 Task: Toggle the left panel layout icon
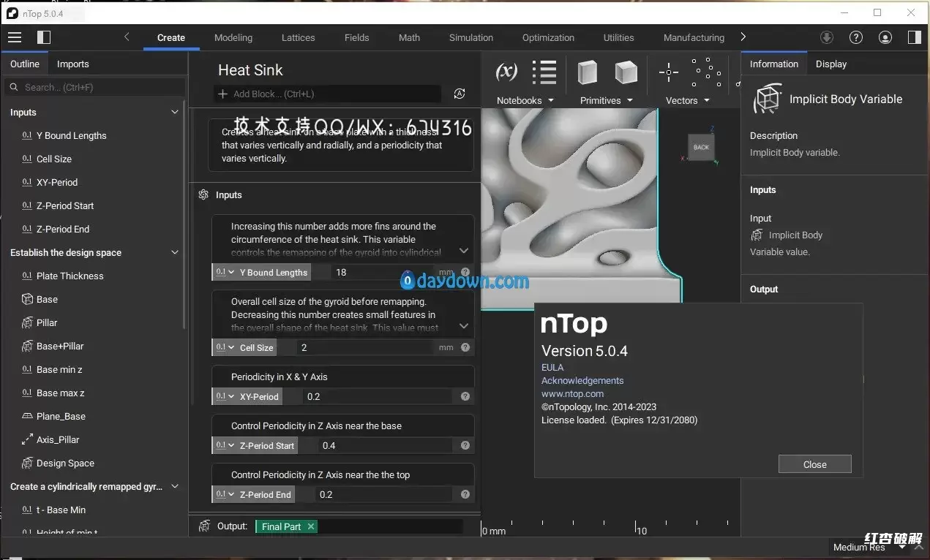click(44, 37)
